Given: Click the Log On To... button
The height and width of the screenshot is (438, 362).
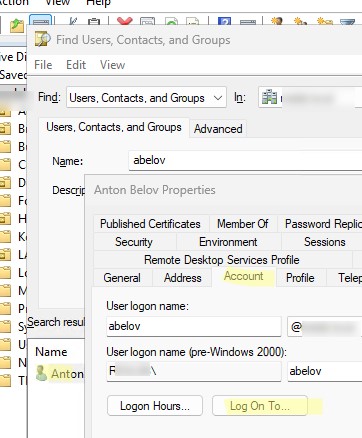Looking at the screenshot, I should tap(260, 406).
